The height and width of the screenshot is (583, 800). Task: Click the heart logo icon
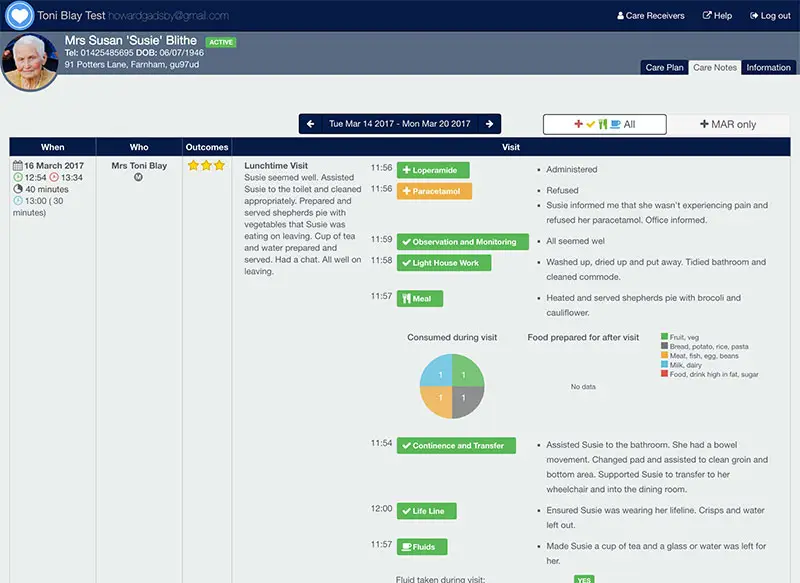click(19, 15)
